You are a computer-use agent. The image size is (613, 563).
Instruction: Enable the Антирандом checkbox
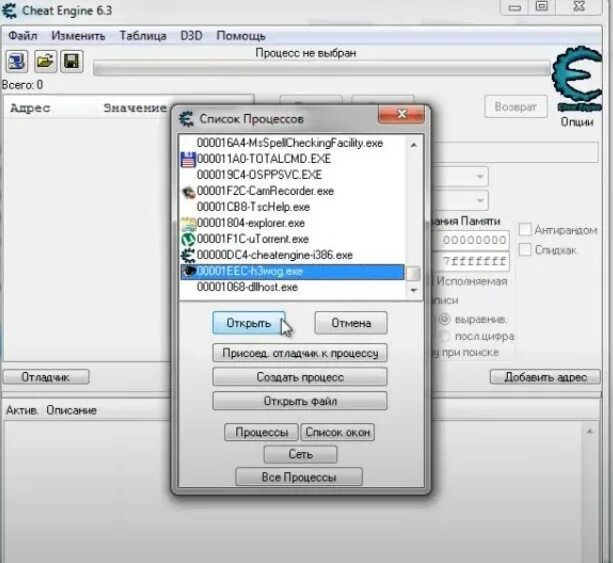click(525, 230)
